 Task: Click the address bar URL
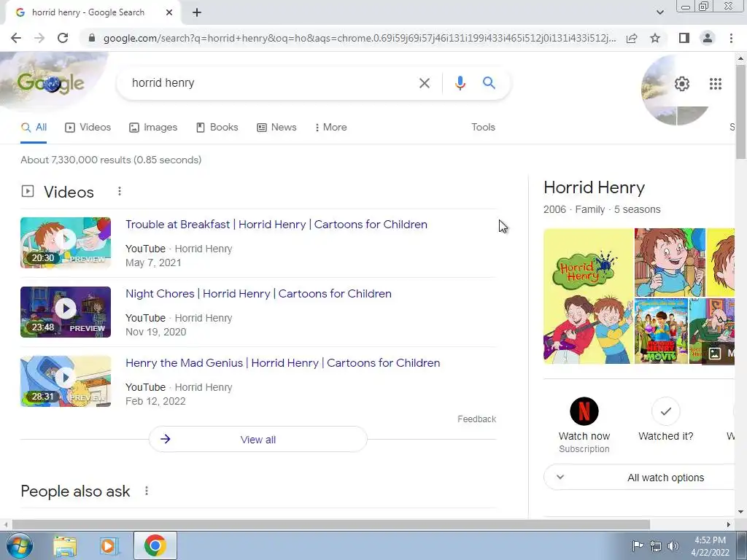tap(359, 38)
